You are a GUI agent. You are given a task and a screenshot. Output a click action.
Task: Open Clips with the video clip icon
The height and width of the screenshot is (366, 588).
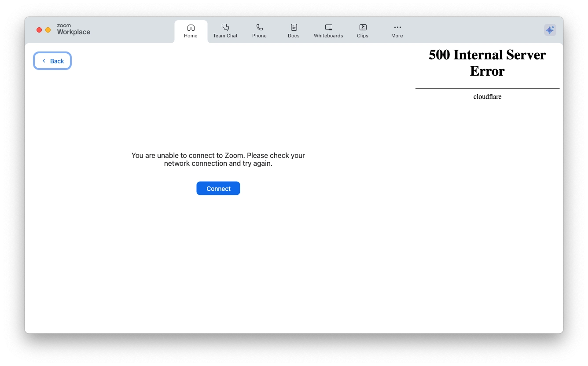tap(362, 27)
